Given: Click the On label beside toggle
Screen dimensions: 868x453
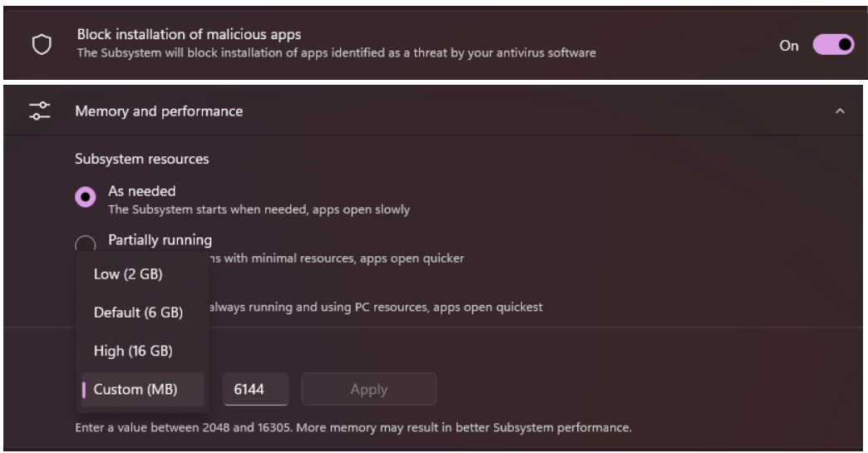Looking at the screenshot, I should [x=789, y=46].
